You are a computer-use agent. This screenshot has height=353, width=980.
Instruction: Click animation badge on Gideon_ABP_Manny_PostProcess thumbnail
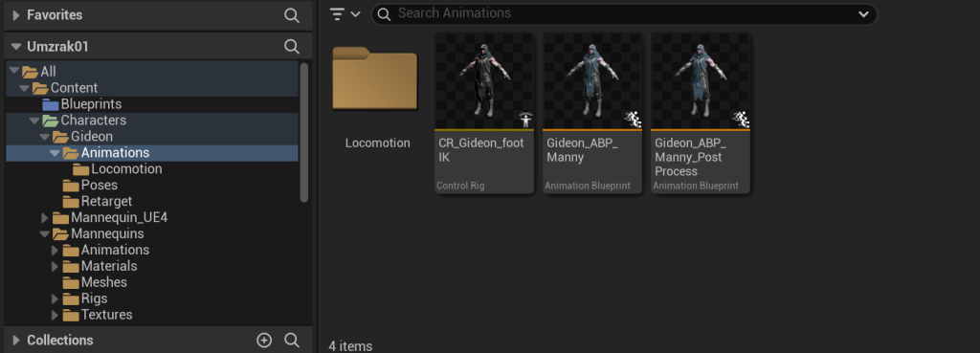click(x=741, y=120)
